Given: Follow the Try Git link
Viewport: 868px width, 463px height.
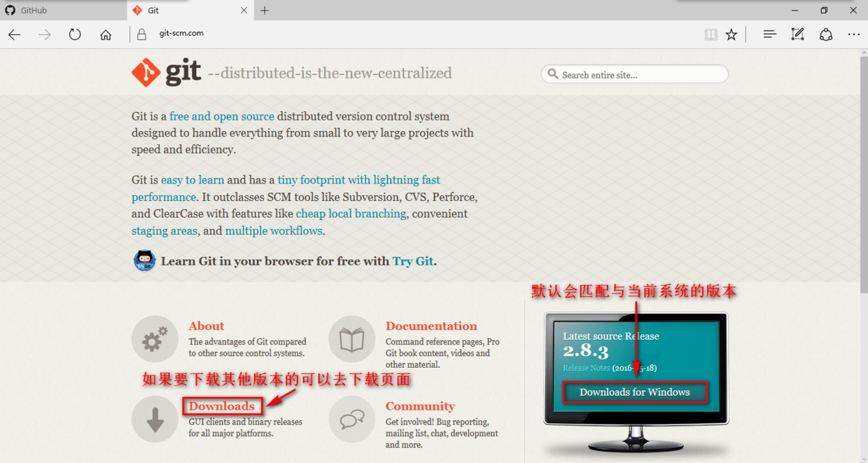Looking at the screenshot, I should coord(413,261).
